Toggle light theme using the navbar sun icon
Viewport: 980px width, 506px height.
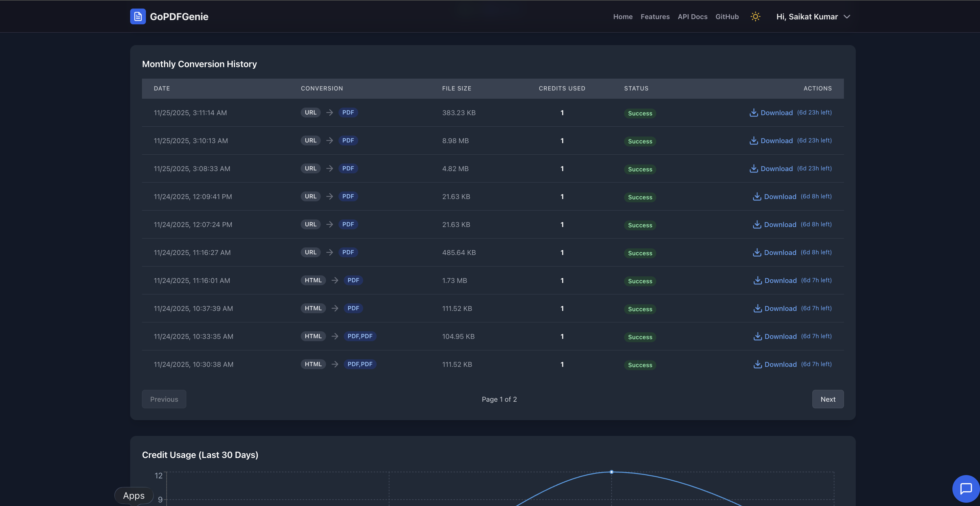pyautogui.click(x=755, y=16)
